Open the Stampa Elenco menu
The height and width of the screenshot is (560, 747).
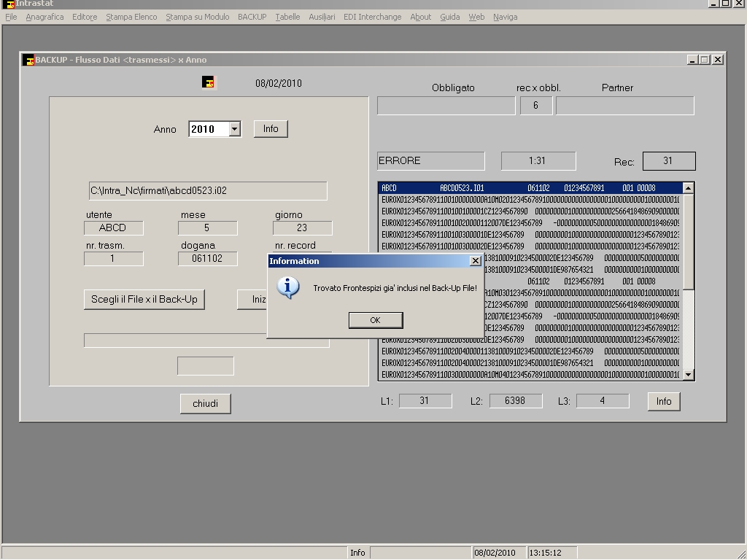coord(131,17)
